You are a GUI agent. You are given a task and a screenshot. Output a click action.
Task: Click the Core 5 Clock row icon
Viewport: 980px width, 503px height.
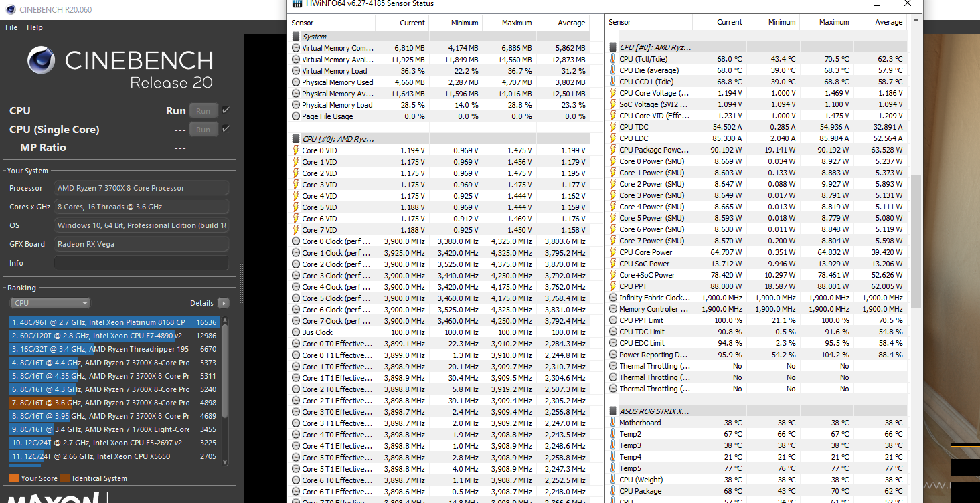296,298
